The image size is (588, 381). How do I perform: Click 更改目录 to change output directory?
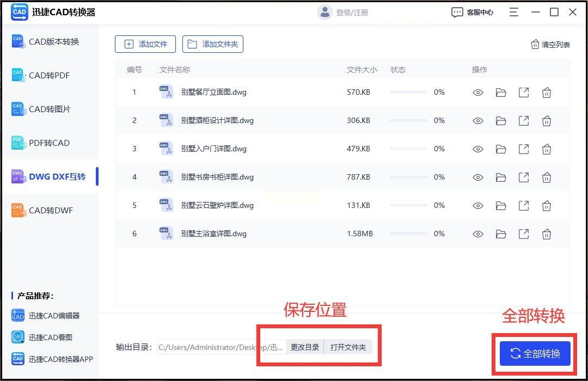304,347
